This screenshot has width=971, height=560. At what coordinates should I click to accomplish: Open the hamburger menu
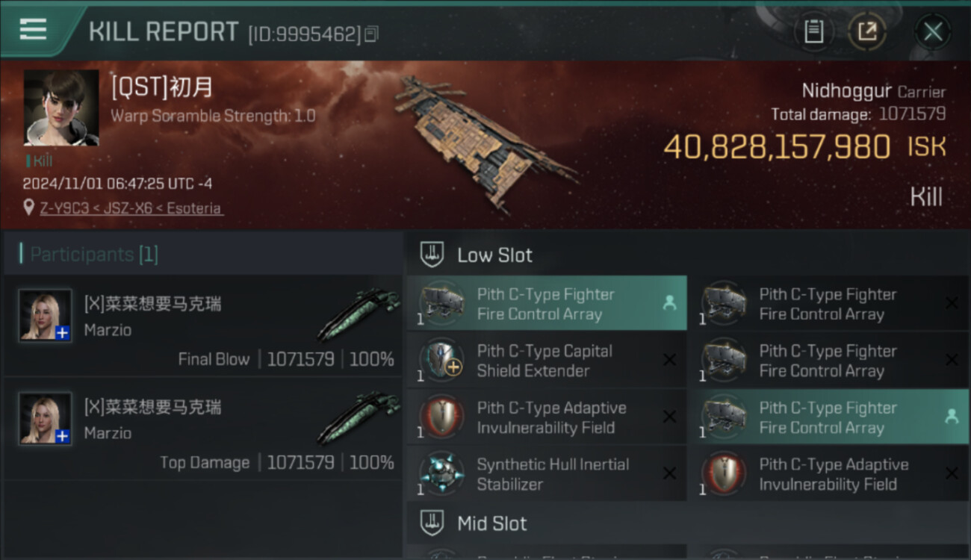coord(33,30)
